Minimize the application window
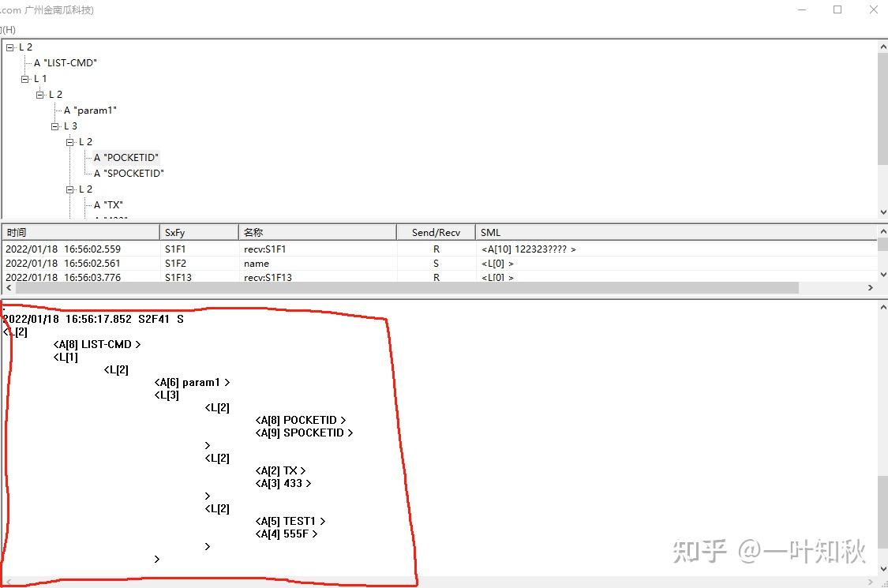This screenshot has height=588, width=888. (801, 9)
